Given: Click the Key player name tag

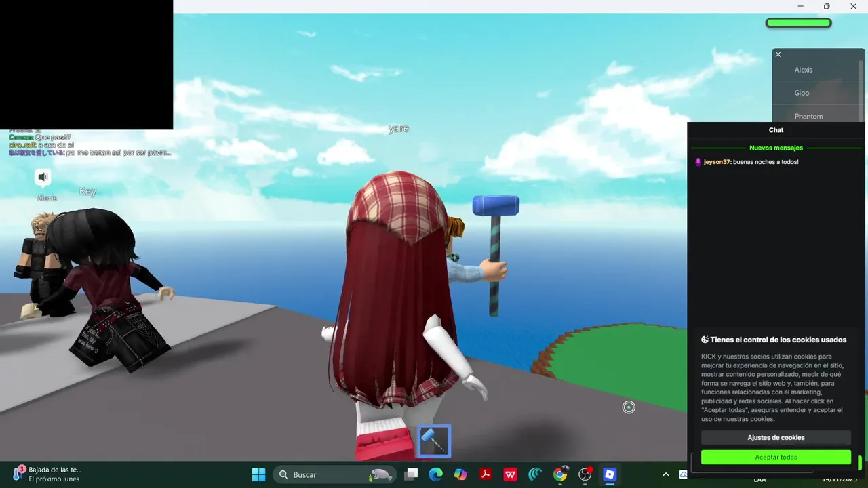Looking at the screenshot, I should 87,192.
